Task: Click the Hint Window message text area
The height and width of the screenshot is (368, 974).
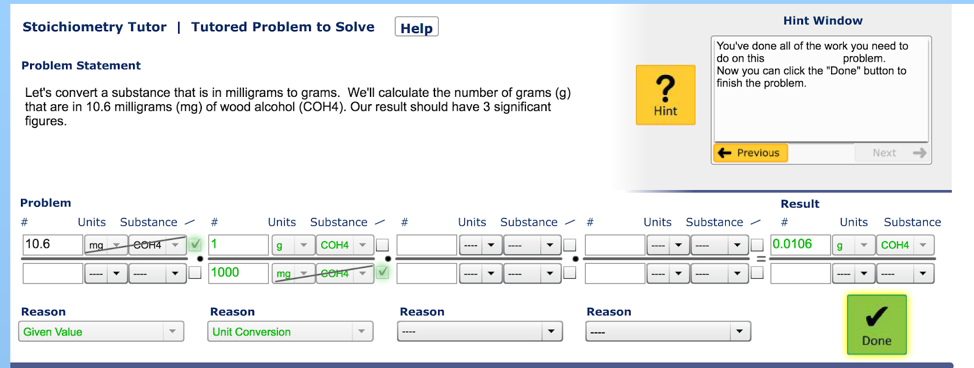Action: click(821, 90)
